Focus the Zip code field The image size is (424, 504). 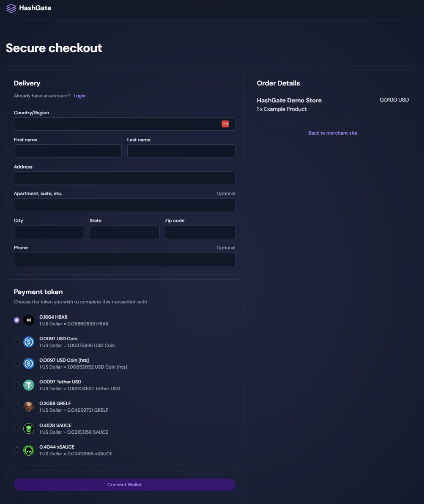[200, 232]
